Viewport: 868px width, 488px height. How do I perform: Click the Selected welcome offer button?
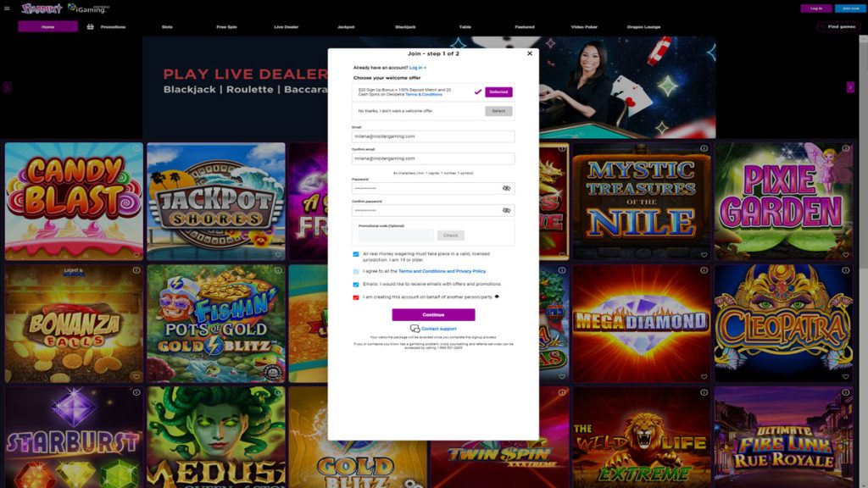(x=498, y=91)
